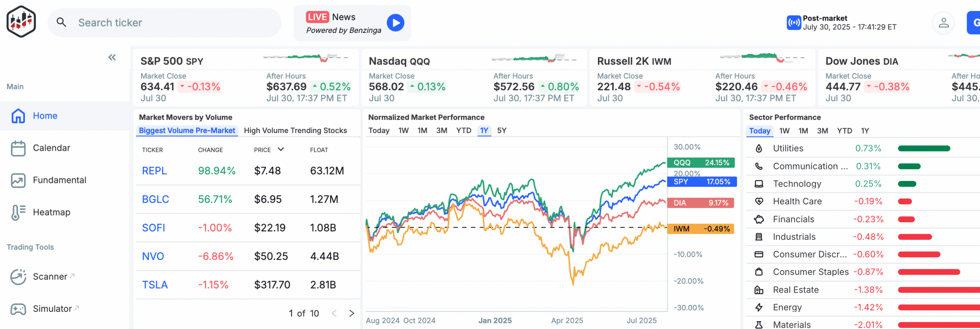This screenshot has height=329, width=980.
Task: Open Heatmap in sidebar
Action: (51, 212)
